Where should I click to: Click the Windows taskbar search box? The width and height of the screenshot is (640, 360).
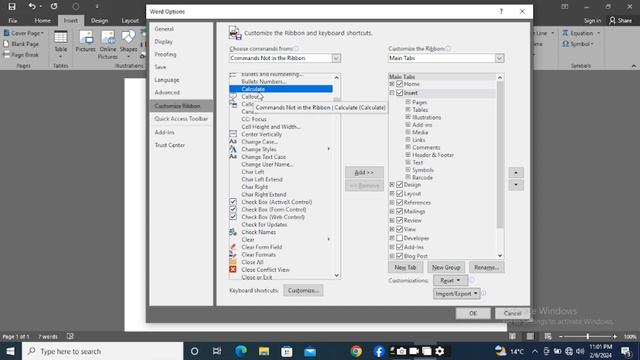coord(102,351)
